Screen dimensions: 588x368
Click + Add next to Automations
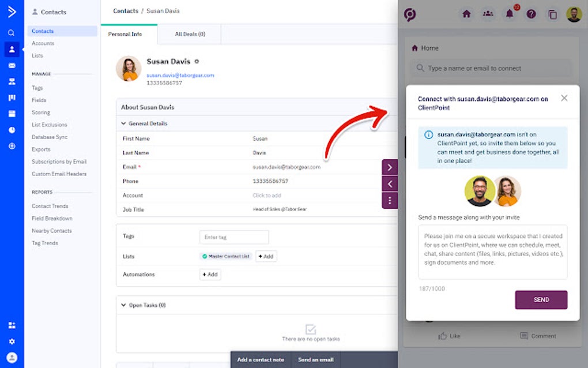[x=209, y=275]
